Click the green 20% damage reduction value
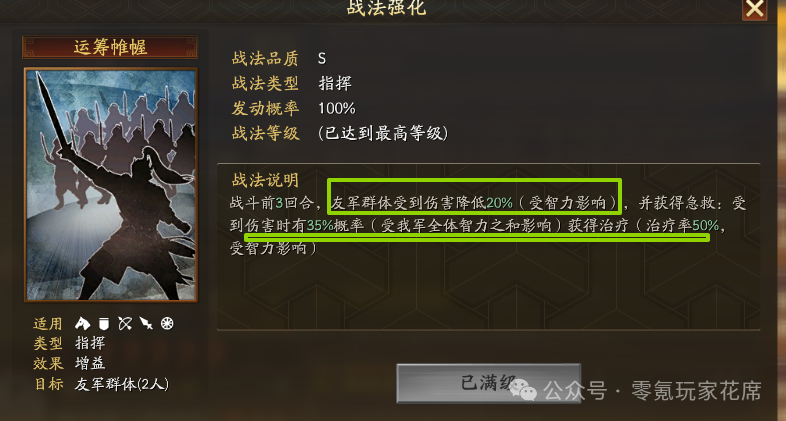The width and height of the screenshot is (786, 421). pos(499,202)
